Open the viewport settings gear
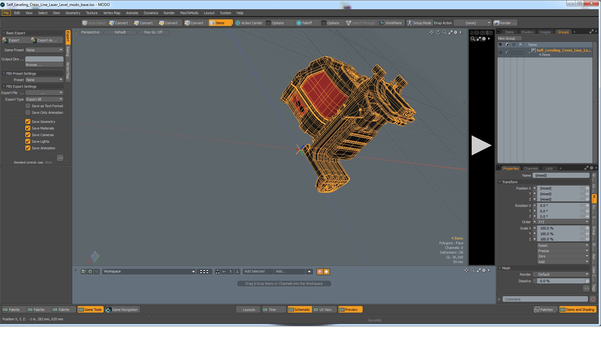The height and width of the screenshot is (364, 601). pos(456,32)
